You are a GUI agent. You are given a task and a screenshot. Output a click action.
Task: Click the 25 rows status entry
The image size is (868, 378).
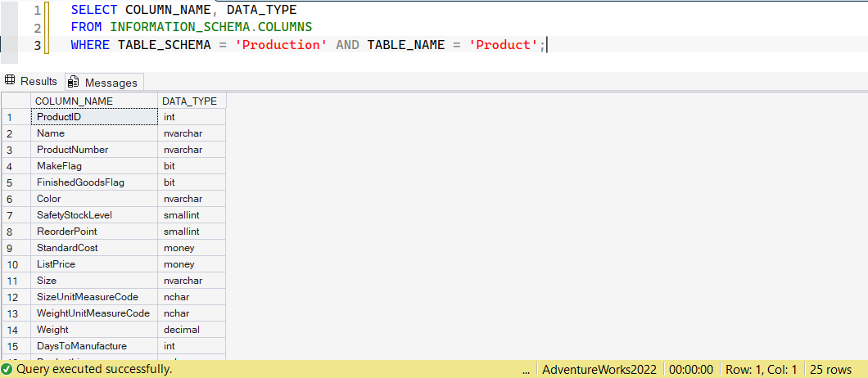pos(830,369)
